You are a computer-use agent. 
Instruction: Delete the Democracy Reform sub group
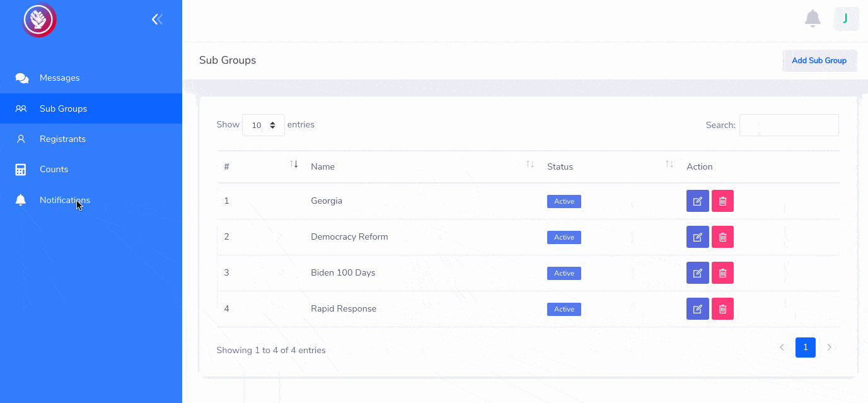click(722, 237)
